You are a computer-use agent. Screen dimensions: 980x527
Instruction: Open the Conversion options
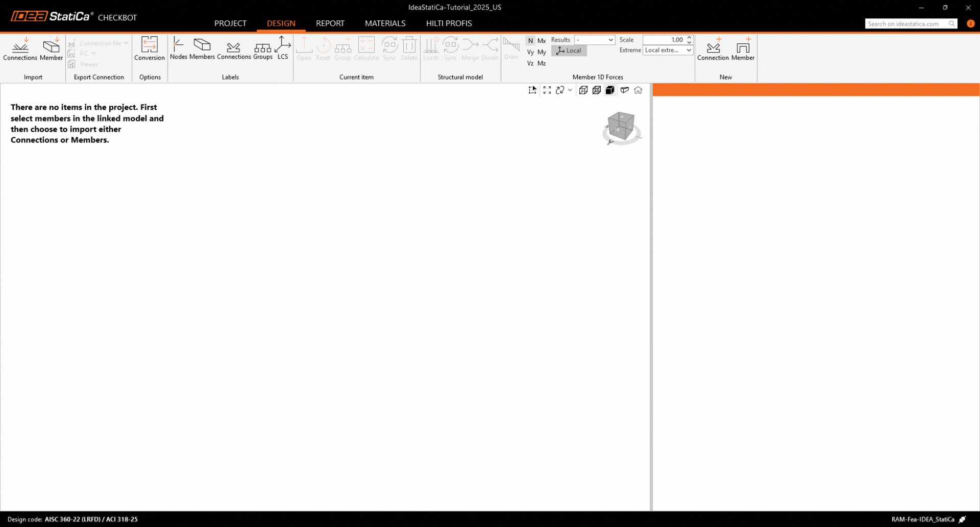point(149,49)
